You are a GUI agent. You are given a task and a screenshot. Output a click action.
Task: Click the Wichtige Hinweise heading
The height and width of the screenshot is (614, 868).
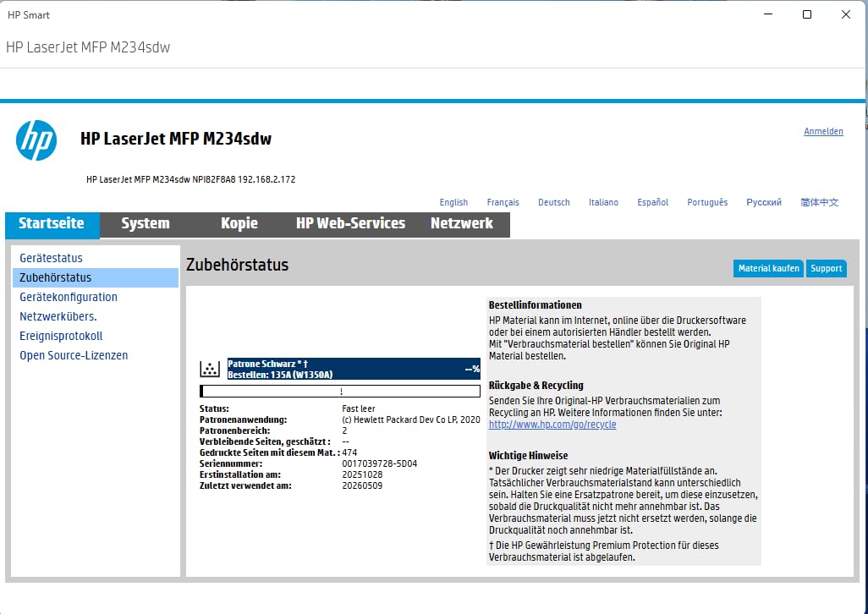528,456
